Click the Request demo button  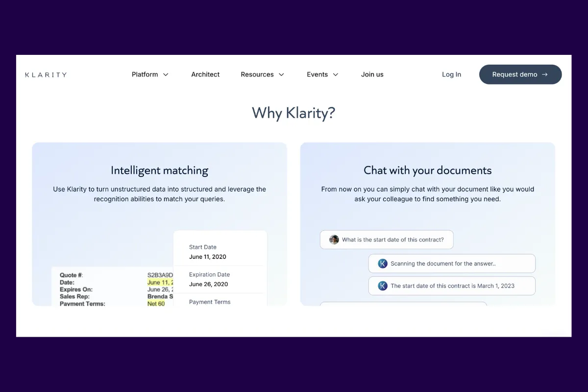click(x=520, y=74)
